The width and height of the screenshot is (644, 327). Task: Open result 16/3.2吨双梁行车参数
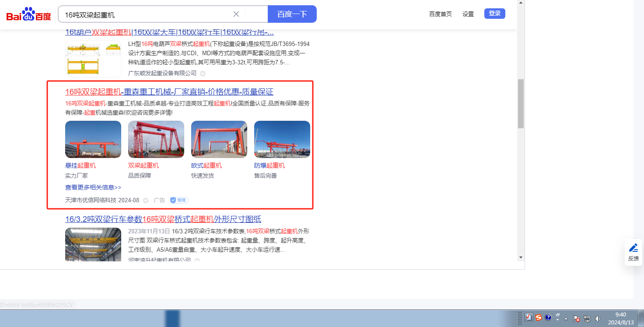tap(163, 219)
